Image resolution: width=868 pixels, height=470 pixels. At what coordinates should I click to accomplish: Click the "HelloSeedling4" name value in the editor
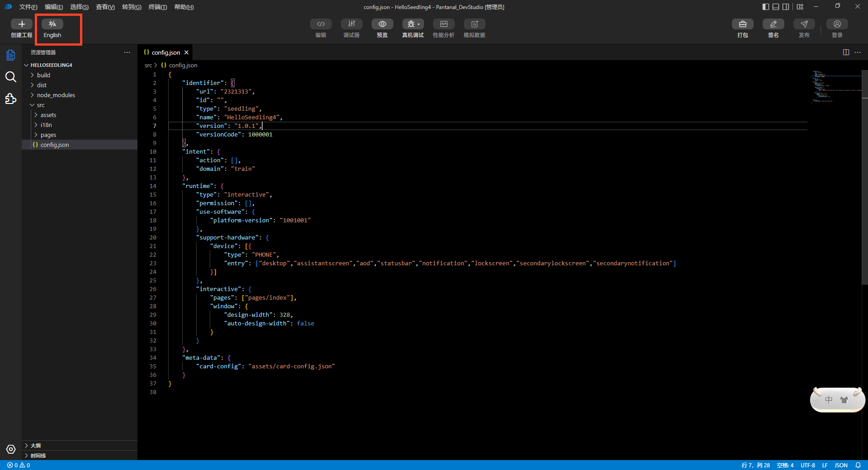[251, 117]
